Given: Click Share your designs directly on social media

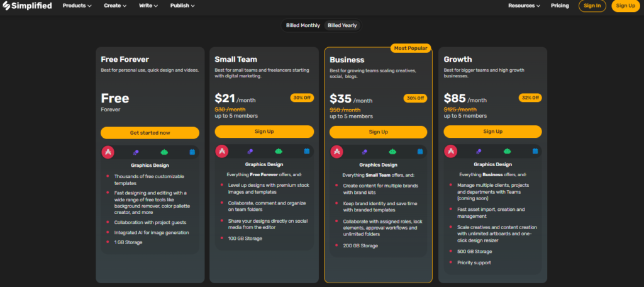Looking at the screenshot, I should pyautogui.click(x=269, y=224).
